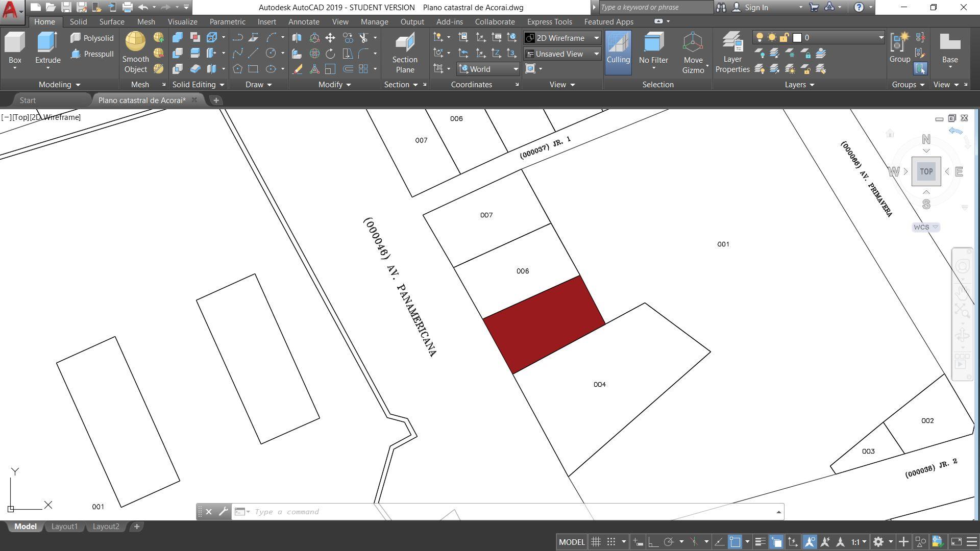Switch to Layout1 tab
The height and width of the screenshot is (551, 980).
(64, 527)
